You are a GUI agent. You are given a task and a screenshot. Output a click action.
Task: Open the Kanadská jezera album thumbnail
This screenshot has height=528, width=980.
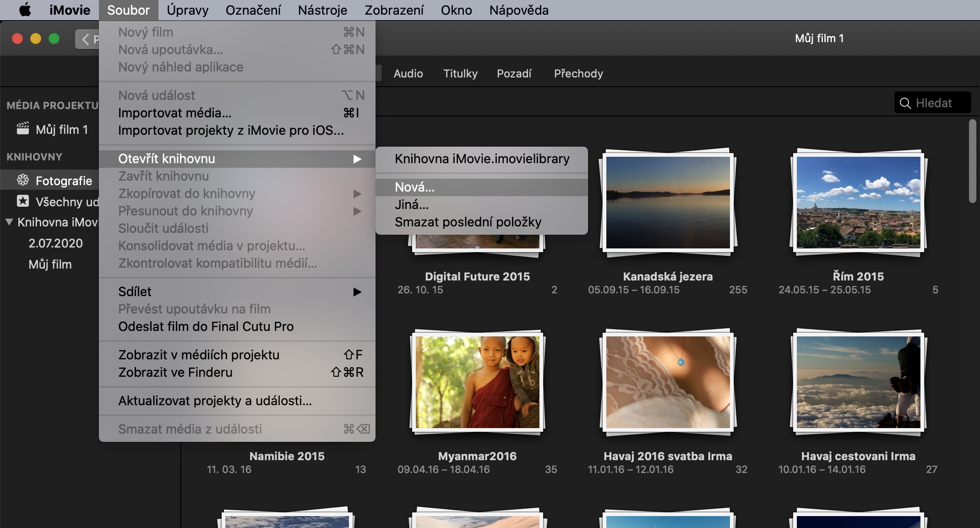click(x=668, y=203)
